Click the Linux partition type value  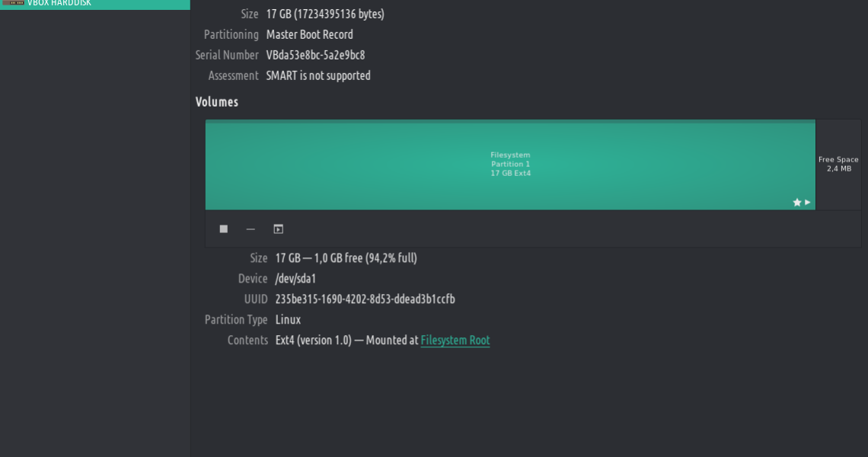tap(288, 320)
